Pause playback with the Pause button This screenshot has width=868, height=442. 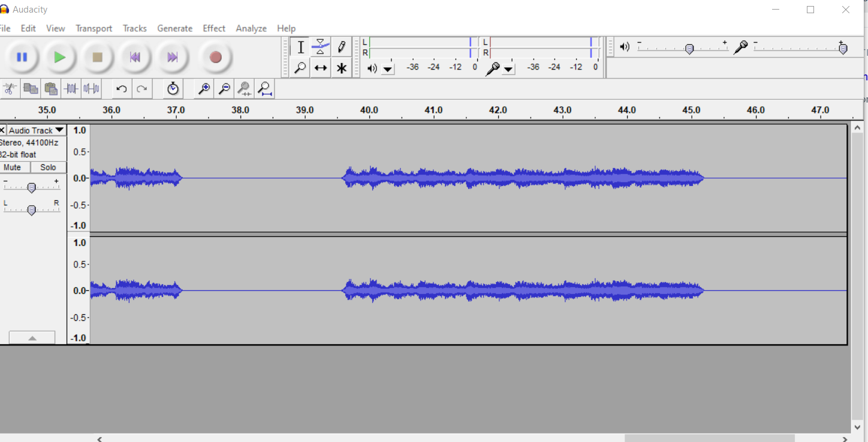coord(22,58)
